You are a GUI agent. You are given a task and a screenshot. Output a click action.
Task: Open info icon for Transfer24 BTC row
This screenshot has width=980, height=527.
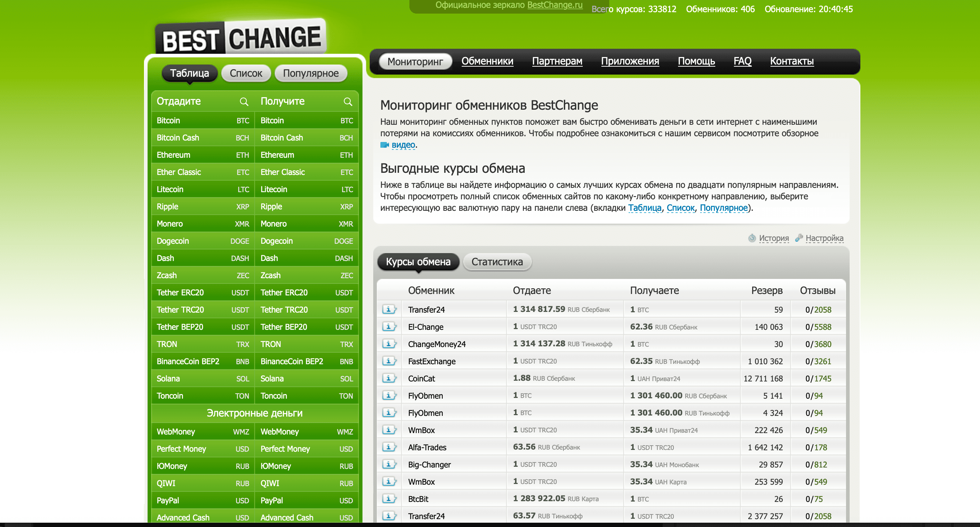tap(389, 310)
